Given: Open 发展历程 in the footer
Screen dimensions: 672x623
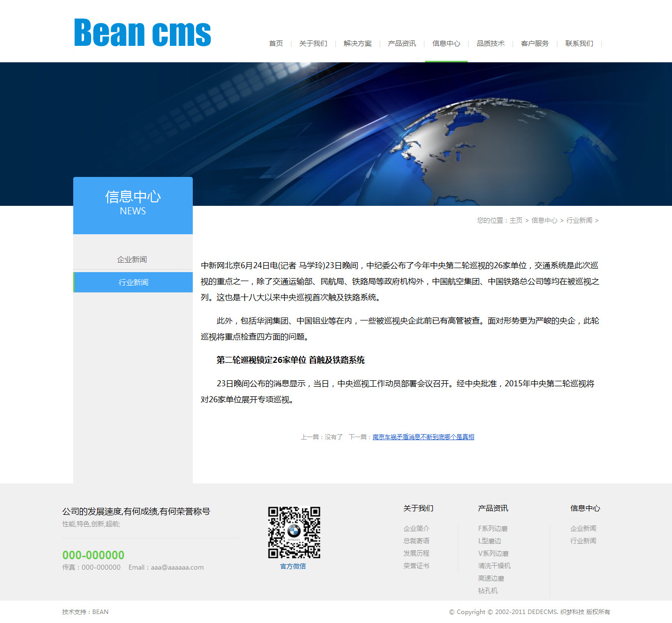Looking at the screenshot, I should [x=416, y=553].
